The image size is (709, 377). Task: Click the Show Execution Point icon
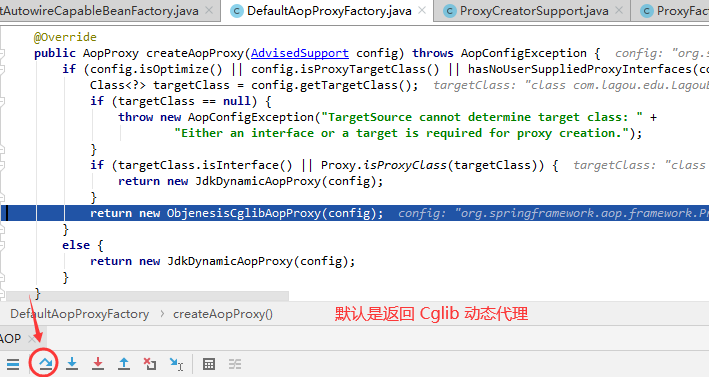pos(13,364)
